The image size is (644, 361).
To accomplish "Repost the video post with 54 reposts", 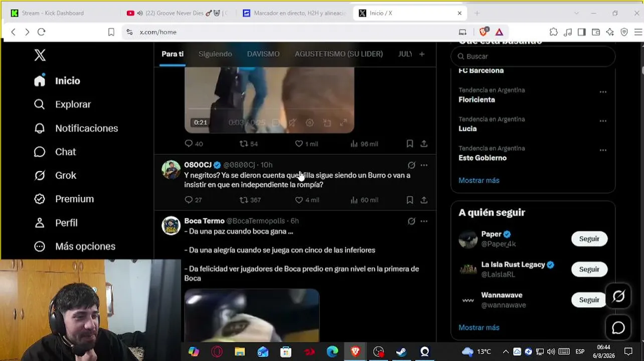I will point(249,144).
